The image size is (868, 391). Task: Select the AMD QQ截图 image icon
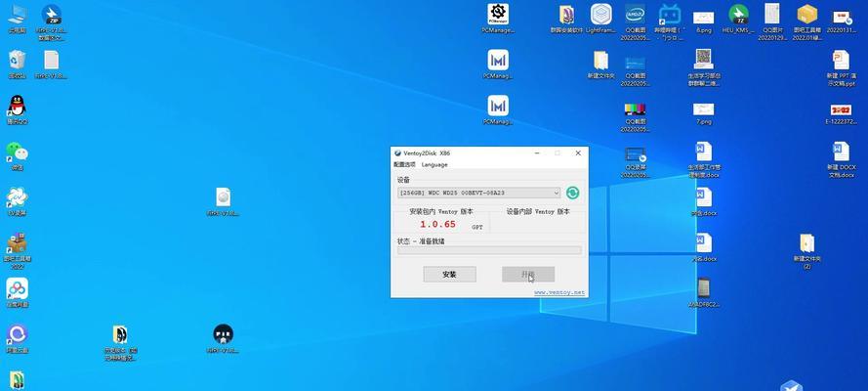tap(635, 23)
